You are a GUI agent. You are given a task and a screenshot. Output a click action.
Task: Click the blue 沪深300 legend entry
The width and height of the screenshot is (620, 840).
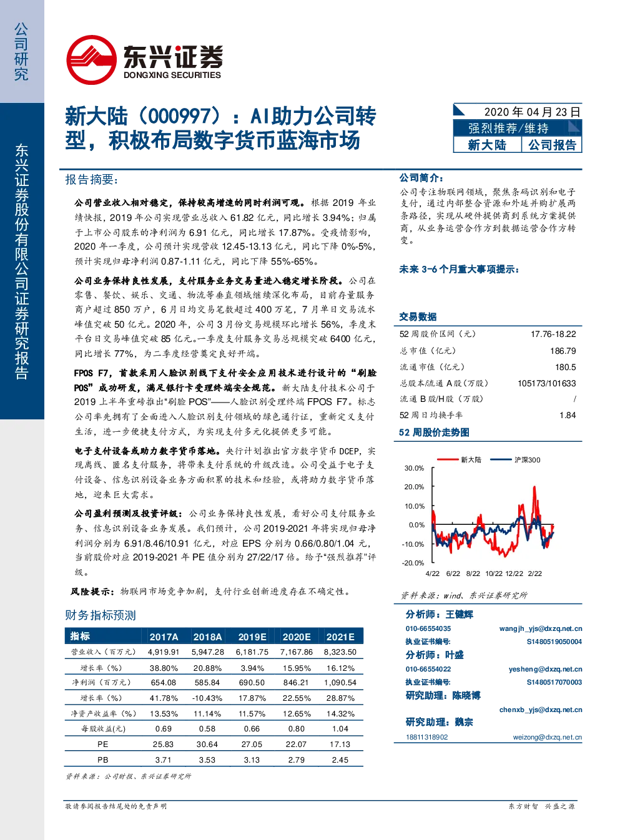(x=516, y=460)
